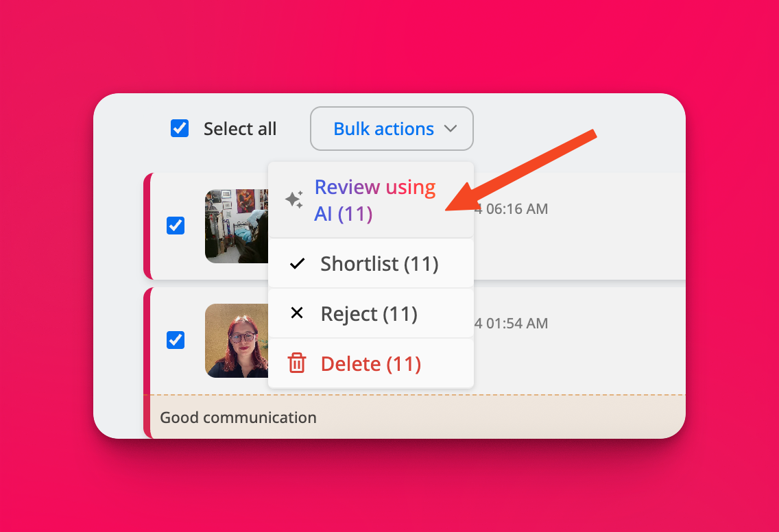The height and width of the screenshot is (532, 779).
Task: Open the Bulk actions dropdown
Action: [392, 128]
